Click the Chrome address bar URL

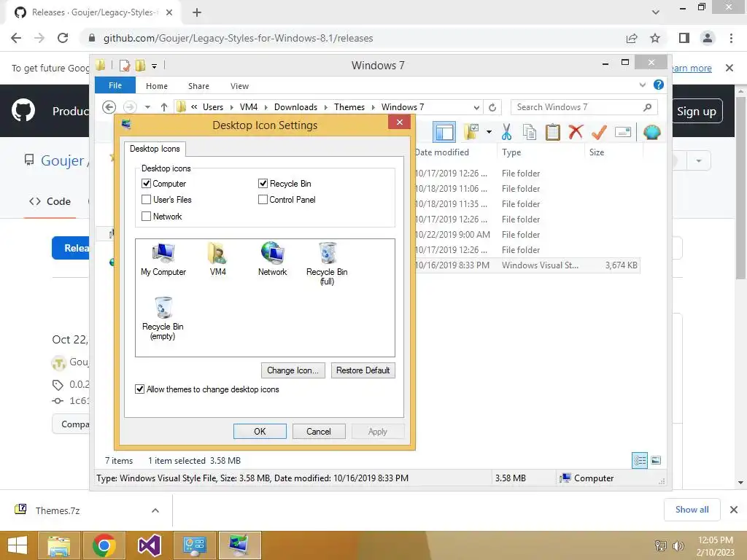(239, 38)
